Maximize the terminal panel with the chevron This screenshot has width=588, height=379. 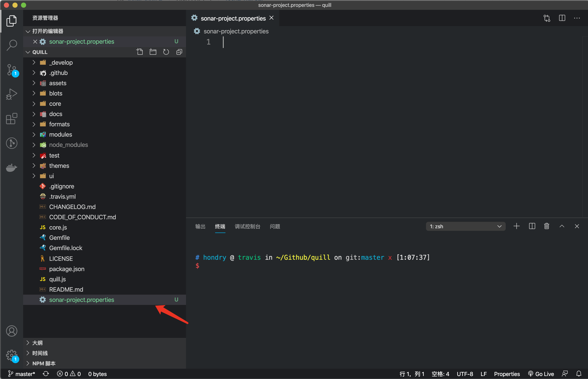tap(562, 226)
